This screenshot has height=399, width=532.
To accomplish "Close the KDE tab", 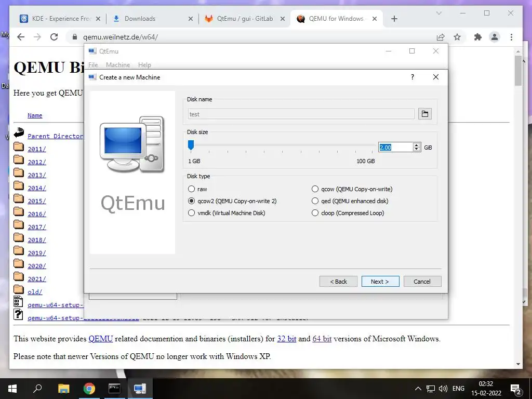I will click(98, 19).
